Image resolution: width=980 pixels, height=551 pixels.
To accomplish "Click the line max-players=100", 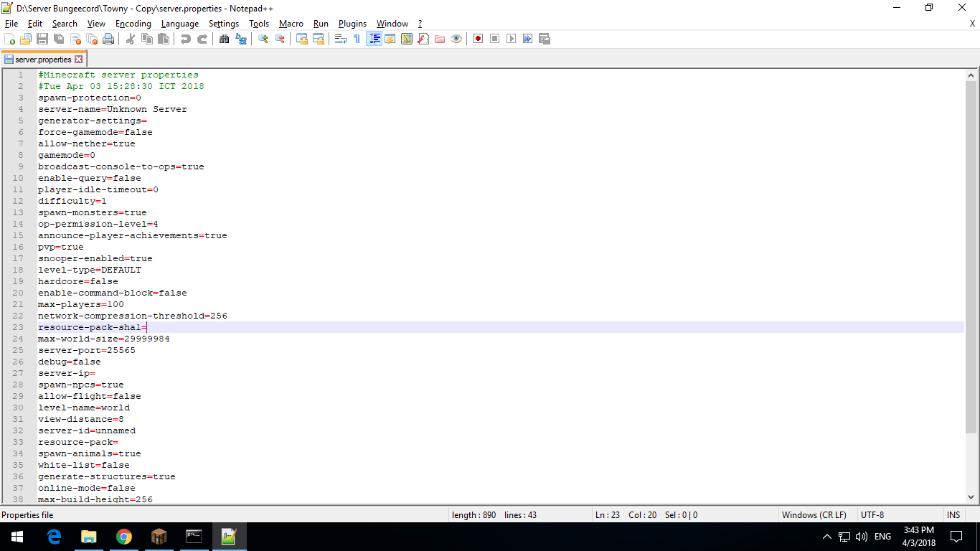I will coord(81,304).
